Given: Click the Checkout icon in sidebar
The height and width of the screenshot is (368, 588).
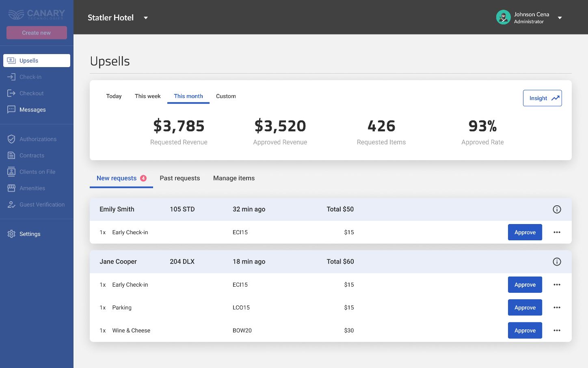Looking at the screenshot, I should pos(11,93).
